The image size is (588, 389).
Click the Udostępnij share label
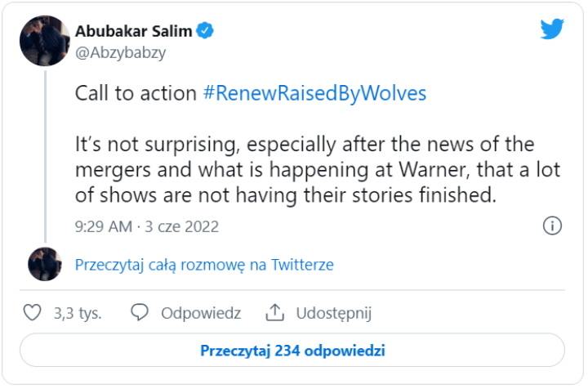[x=334, y=313]
